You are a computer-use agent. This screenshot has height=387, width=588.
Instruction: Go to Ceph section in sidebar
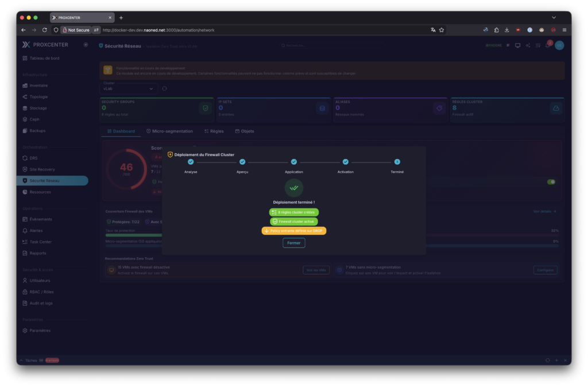[x=34, y=119]
